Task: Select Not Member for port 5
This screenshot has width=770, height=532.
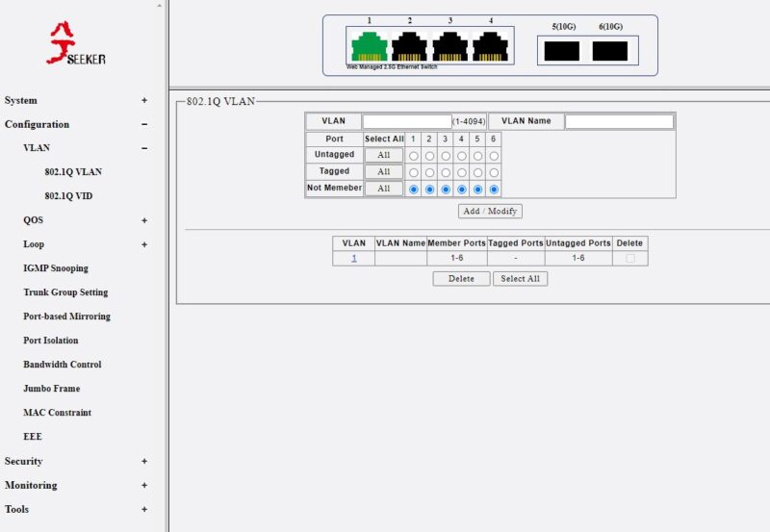Action: coord(477,190)
